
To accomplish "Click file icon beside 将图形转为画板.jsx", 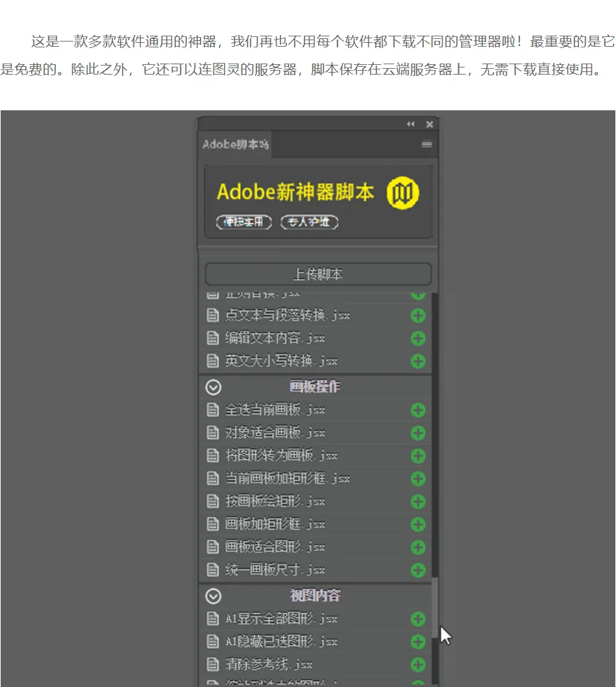I will tap(213, 455).
